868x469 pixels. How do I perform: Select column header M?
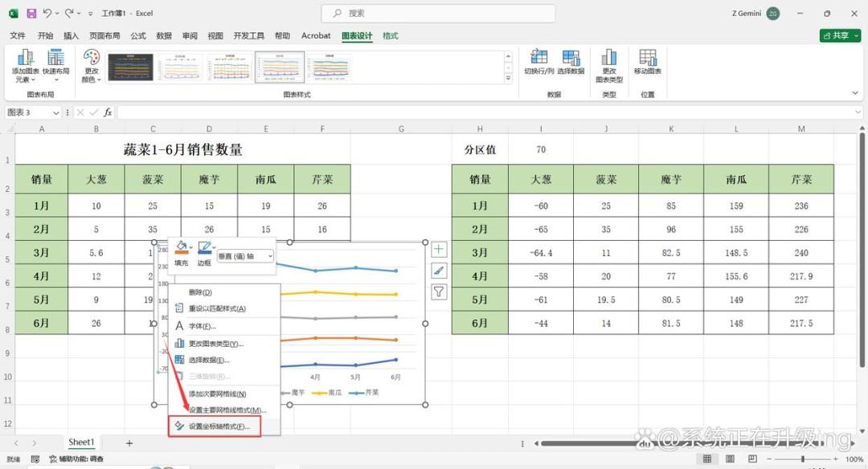tap(801, 128)
